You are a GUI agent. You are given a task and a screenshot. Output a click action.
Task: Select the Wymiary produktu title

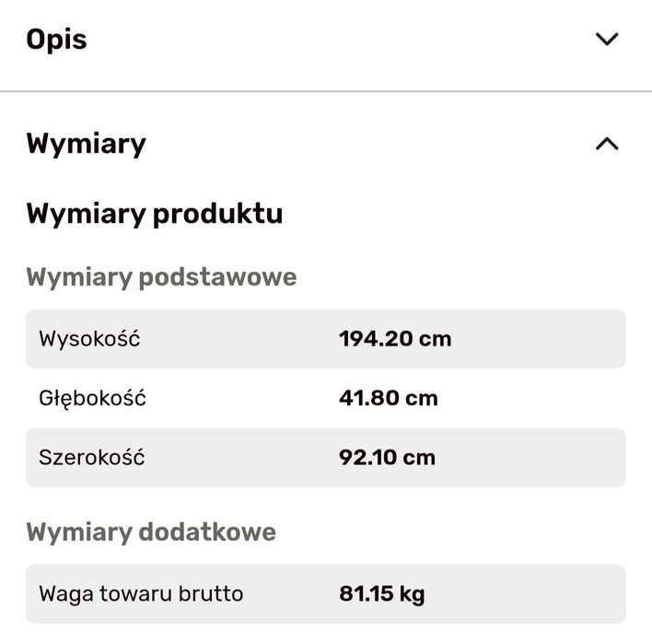(x=155, y=214)
